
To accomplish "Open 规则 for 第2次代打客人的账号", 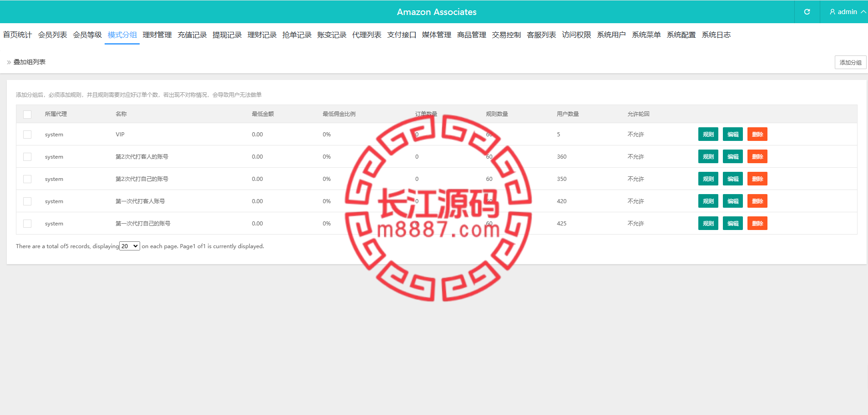I will click(x=708, y=156).
